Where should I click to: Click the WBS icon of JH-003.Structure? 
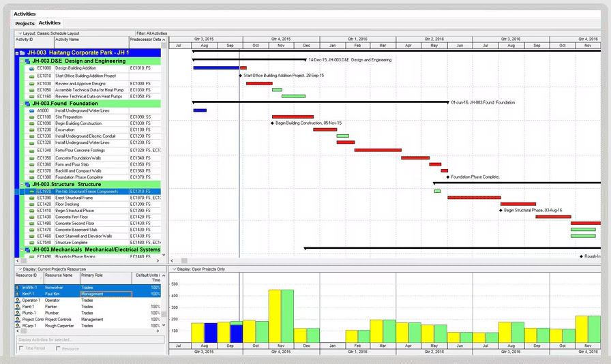pyautogui.click(x=28, y=184)
